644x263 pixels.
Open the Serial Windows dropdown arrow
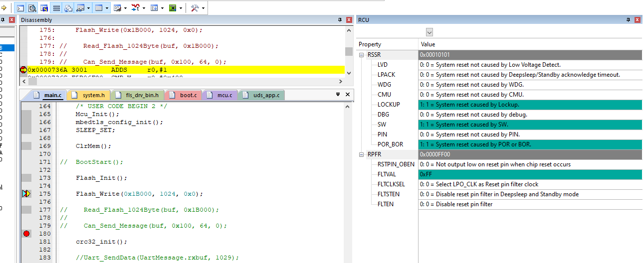pos(125,8)
